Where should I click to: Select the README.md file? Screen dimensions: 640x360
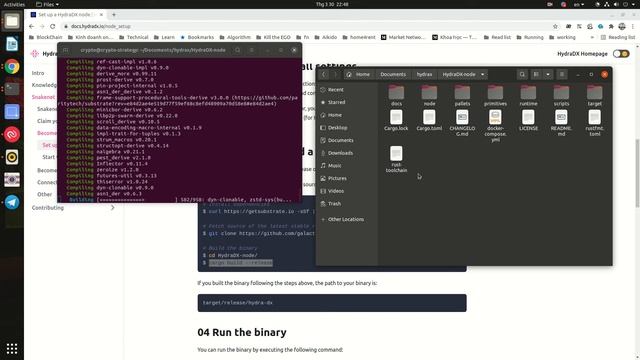[x=561, y=123]
